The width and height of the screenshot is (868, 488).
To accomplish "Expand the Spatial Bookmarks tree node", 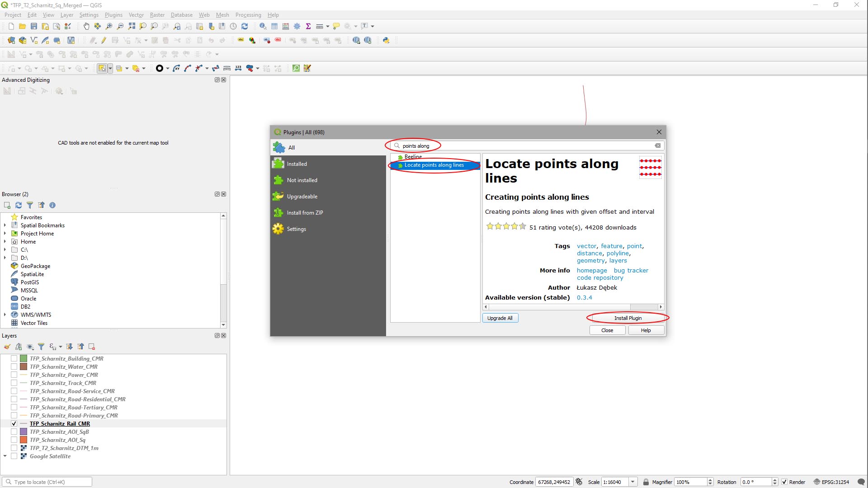I will click(x=5, y=225).
